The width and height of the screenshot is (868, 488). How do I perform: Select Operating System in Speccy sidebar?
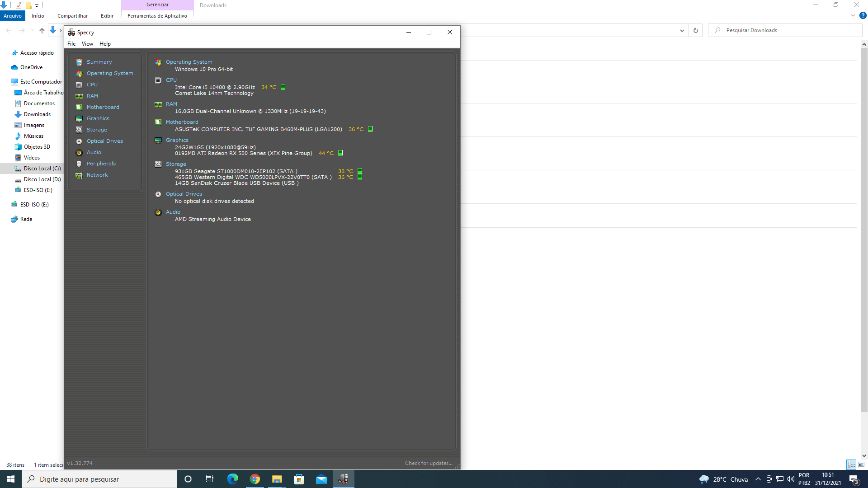click(110, 73)
